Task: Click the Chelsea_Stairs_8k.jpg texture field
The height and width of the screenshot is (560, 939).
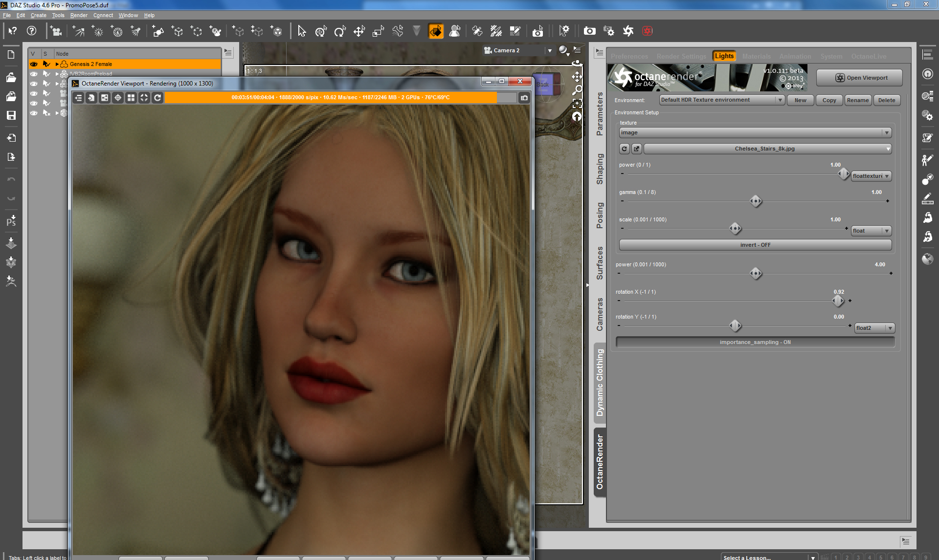Action: 764,149
